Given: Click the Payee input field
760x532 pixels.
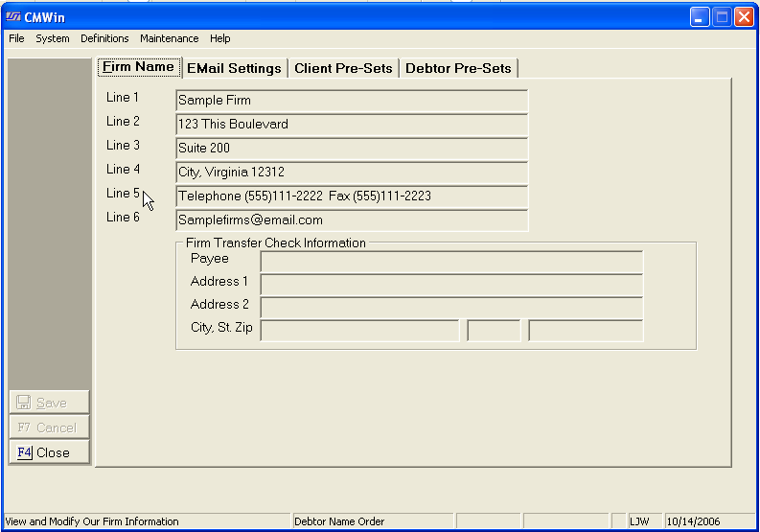Looking at the screenshot, I should [x=451, y=261].
